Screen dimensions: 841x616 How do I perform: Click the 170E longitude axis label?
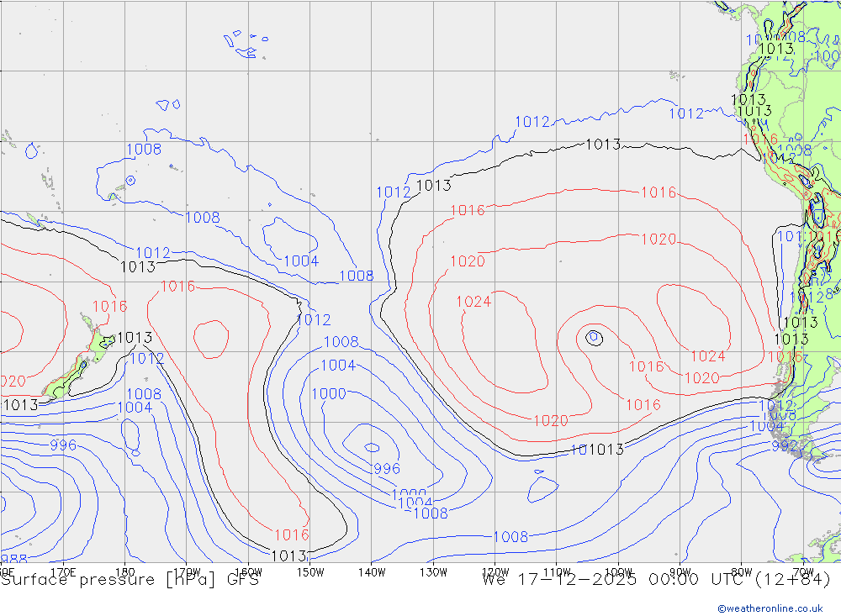click(63, 572)
